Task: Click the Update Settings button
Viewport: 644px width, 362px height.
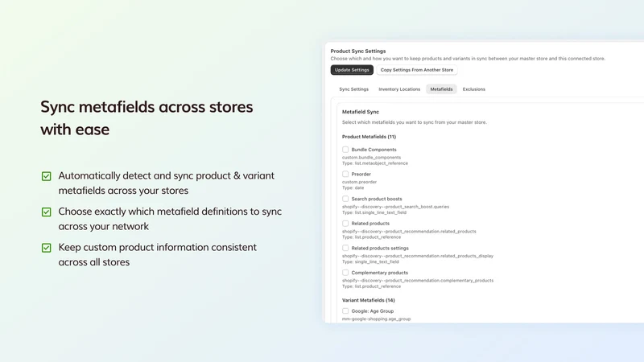Action: [x=352, y=70]
